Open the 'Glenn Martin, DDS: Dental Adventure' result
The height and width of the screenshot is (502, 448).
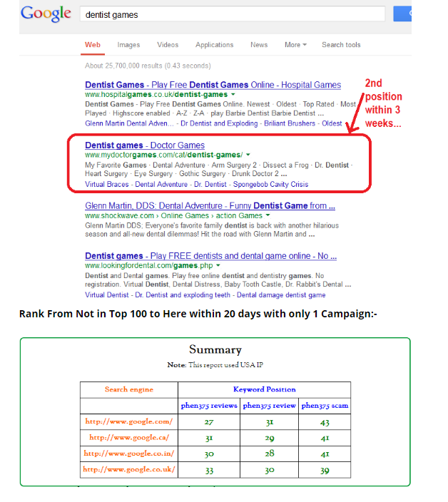tap(210, 206)
